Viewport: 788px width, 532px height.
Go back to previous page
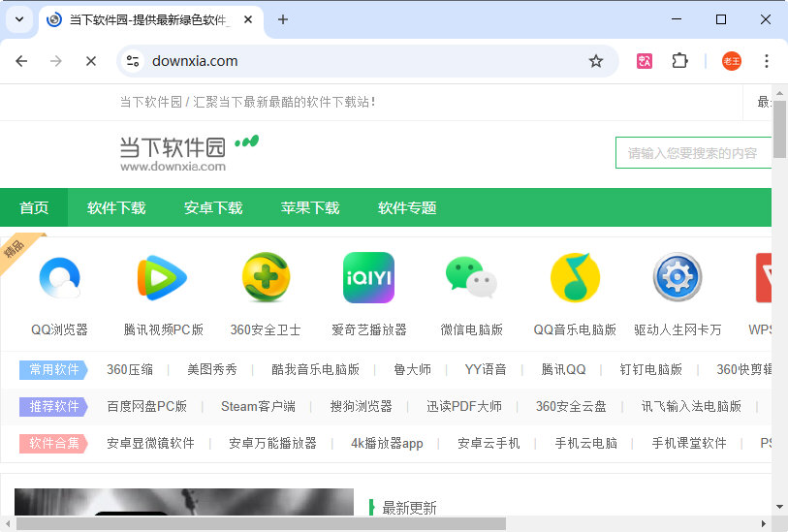coord(21,61)
